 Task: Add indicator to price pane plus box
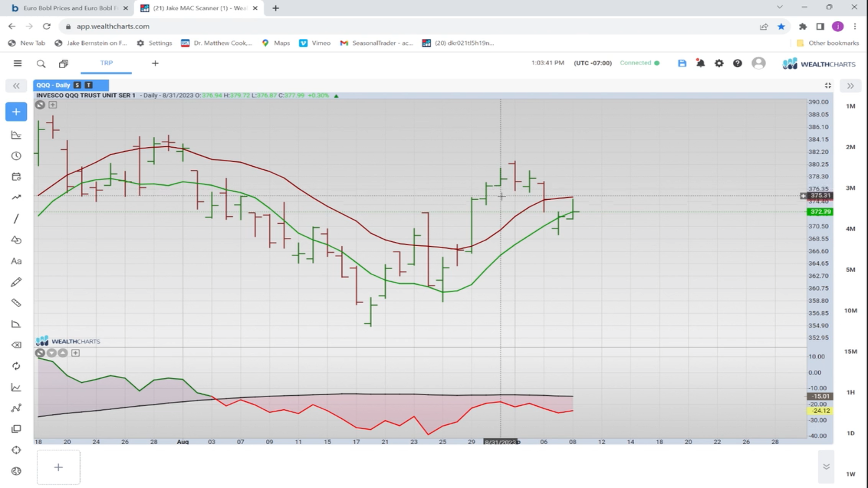pyautogui.click(x=53, y=105)
